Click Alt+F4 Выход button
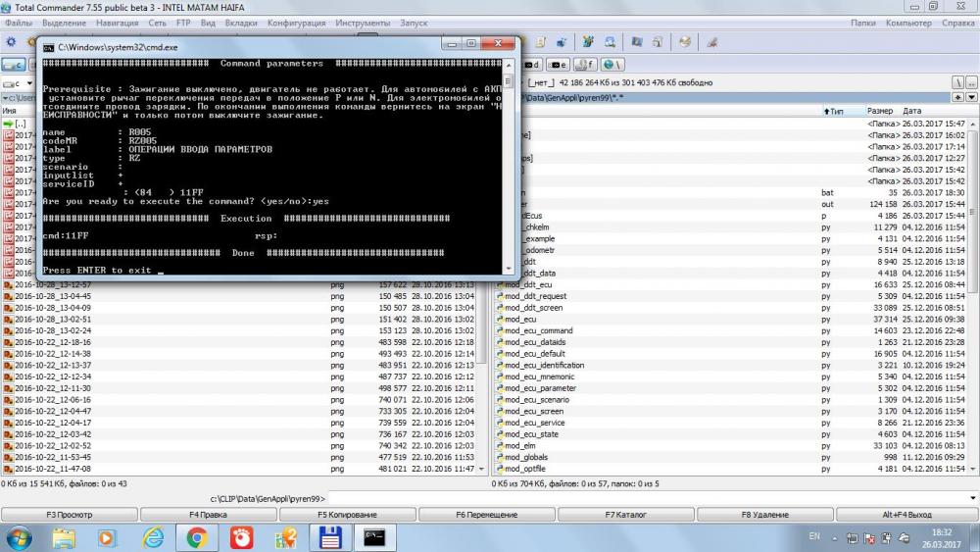Screen dimensions: 980x552 coord(906,515)
